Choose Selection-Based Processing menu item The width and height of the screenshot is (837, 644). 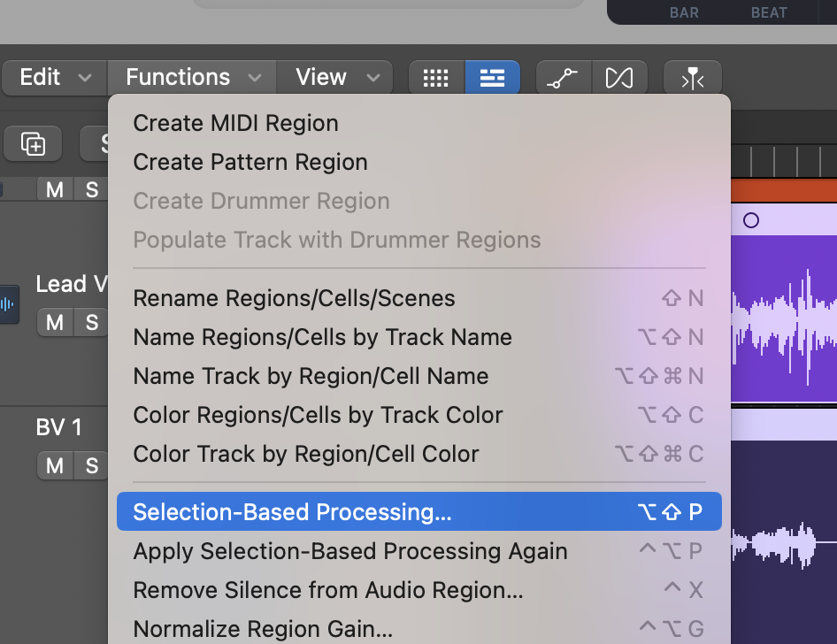(292, 512)
